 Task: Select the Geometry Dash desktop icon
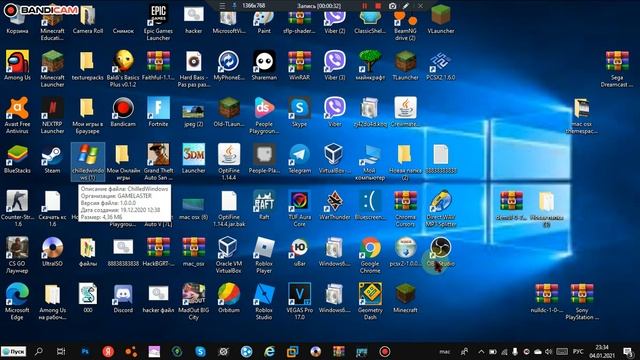[370, 302]
